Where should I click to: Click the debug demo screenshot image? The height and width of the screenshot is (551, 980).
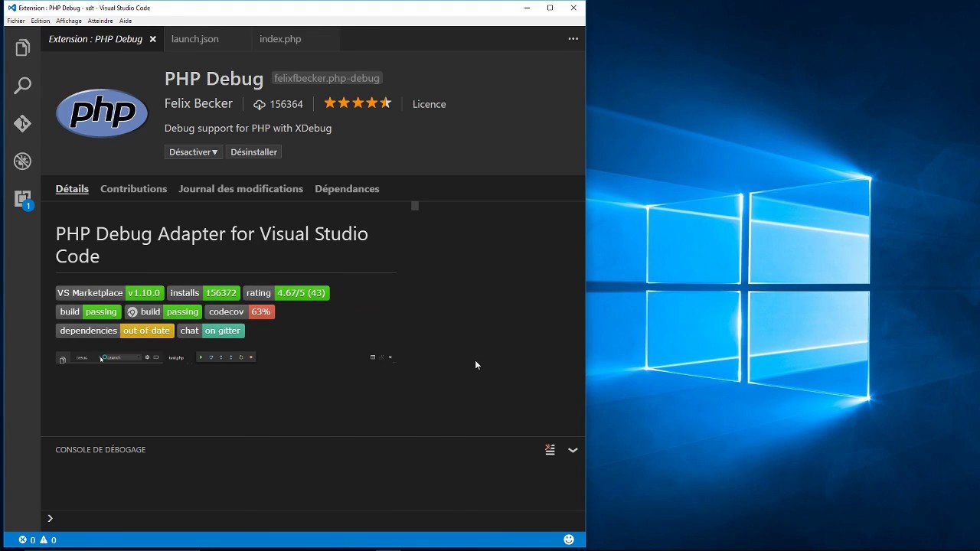(x=226, y=357)
